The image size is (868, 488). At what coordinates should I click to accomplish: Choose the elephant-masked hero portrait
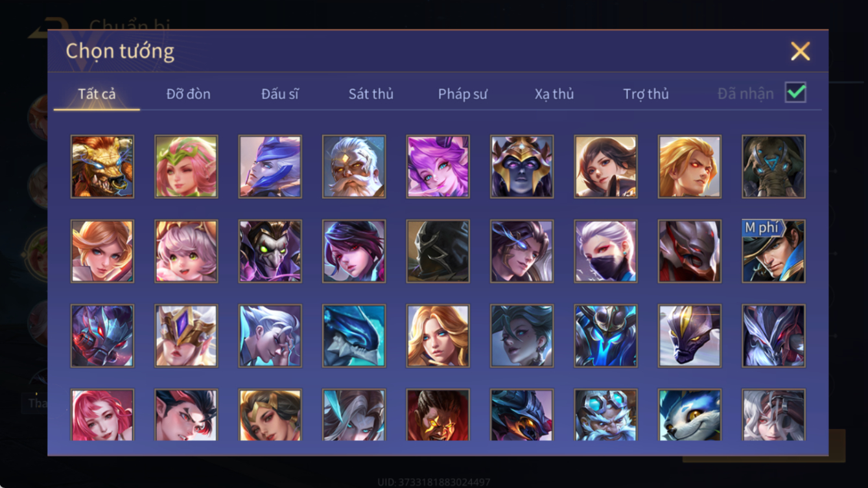773,167
